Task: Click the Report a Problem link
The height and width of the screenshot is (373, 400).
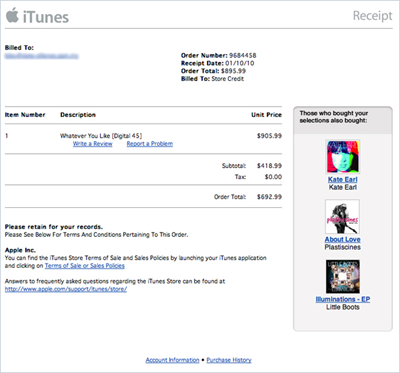Action: click(x=150, y=144)
